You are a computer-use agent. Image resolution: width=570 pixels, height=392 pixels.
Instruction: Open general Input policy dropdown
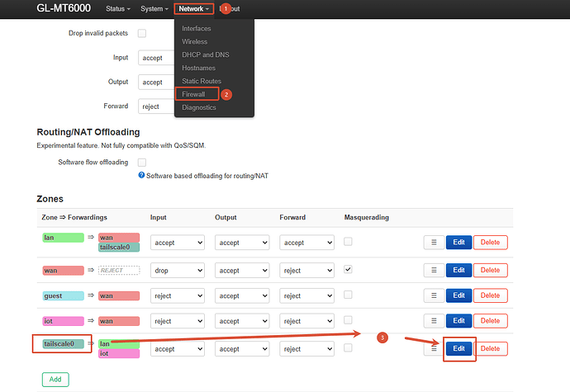[x=156, y=58]
